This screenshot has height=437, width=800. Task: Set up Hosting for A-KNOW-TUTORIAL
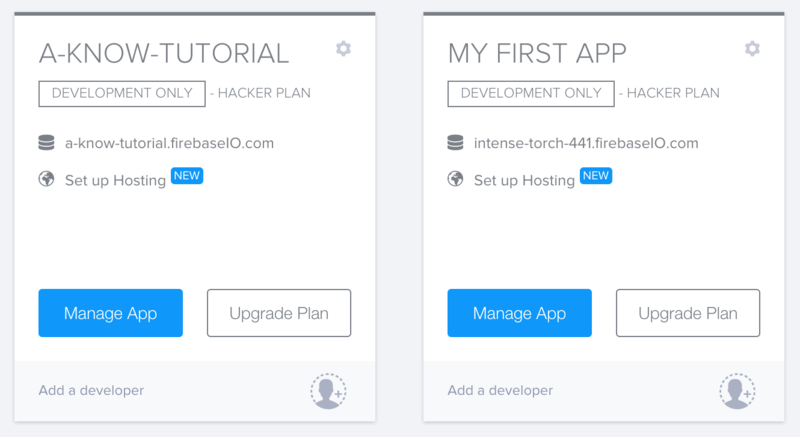click(x=115, y=181)
